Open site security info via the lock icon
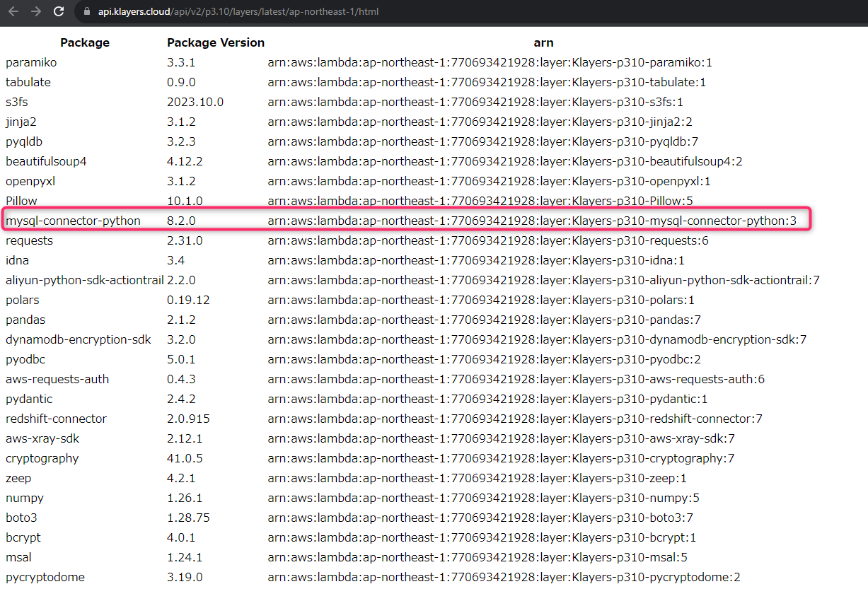 tap(86, 11)
